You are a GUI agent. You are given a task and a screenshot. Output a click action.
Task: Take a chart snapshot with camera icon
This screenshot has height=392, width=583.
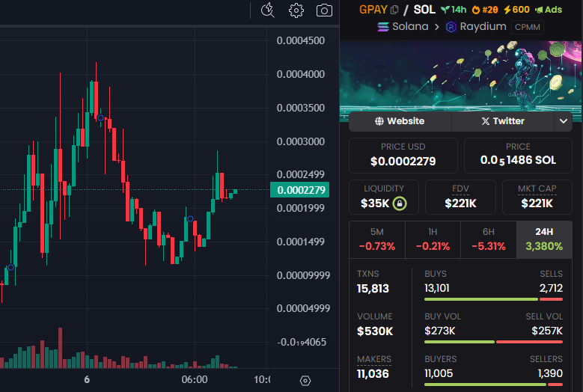324,10
